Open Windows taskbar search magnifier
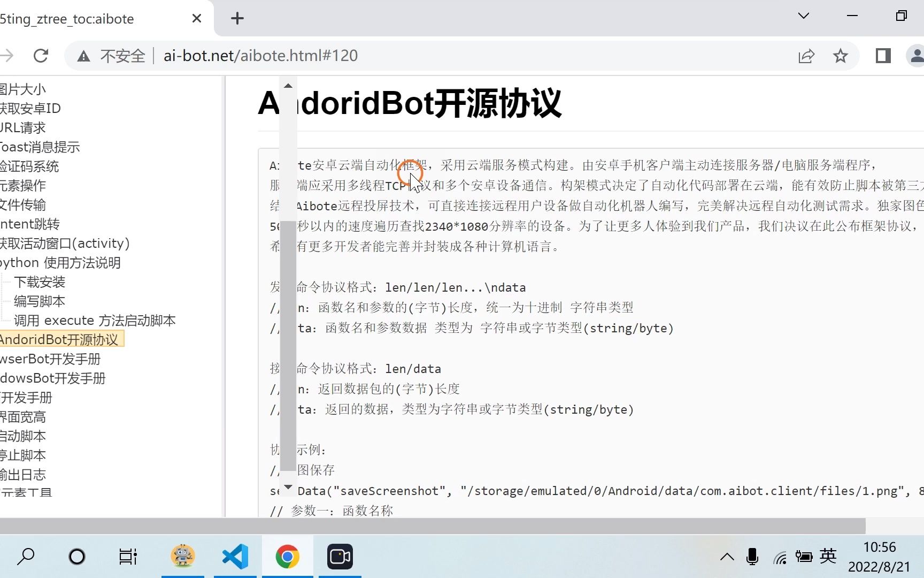924x578 pixels. coord(26,557)
